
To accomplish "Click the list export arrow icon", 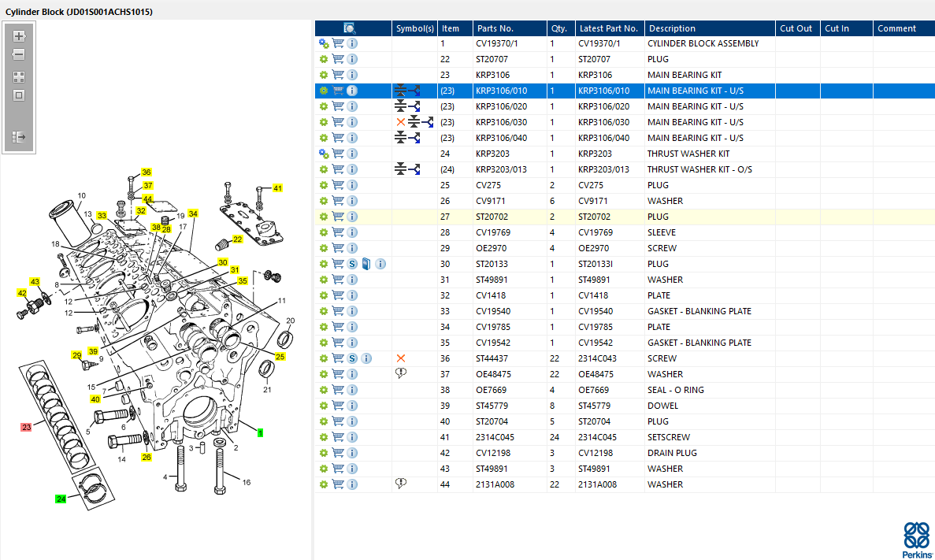I will (x=18, y=137).
